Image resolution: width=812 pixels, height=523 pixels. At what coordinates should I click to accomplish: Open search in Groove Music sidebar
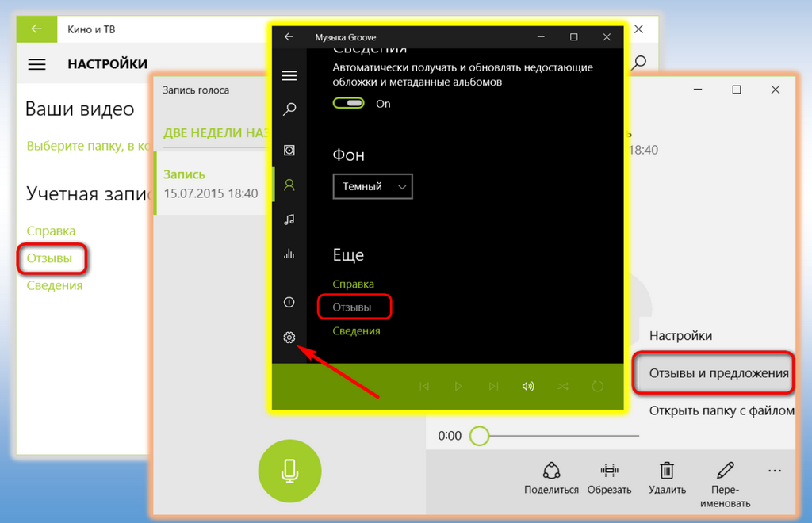(289, 109)
